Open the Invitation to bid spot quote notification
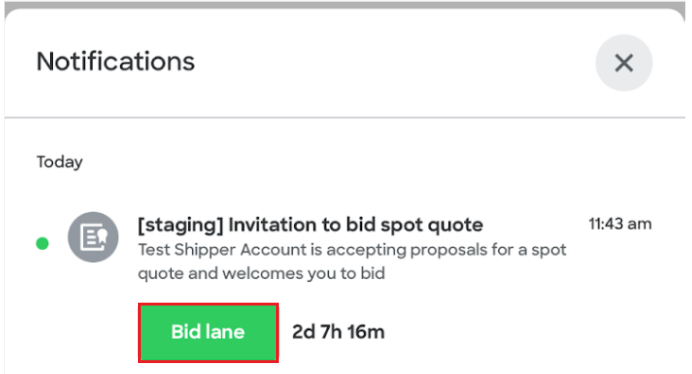This screenshot has height=374, width=692. (x=310, y=225)
